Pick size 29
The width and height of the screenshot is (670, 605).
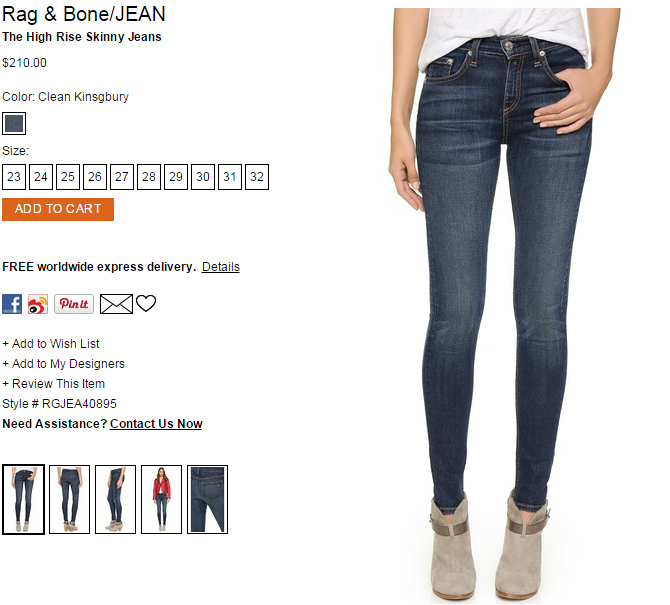pyautogui.click(x=176, y=177)
